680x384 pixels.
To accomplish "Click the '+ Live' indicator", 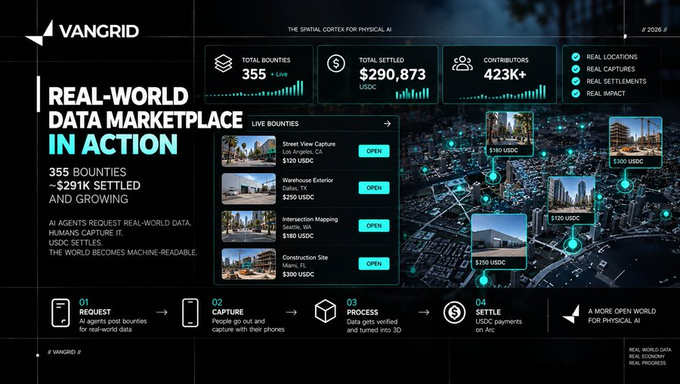I will coord(279,75).
